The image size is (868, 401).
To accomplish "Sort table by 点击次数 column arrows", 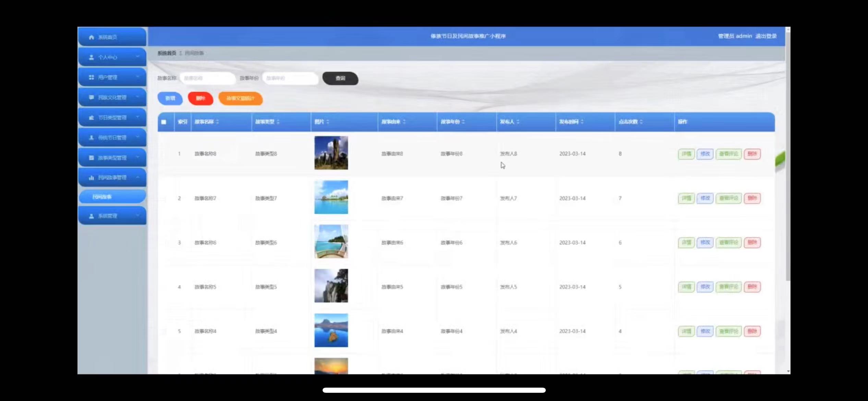I will click(x=641, y=122).
